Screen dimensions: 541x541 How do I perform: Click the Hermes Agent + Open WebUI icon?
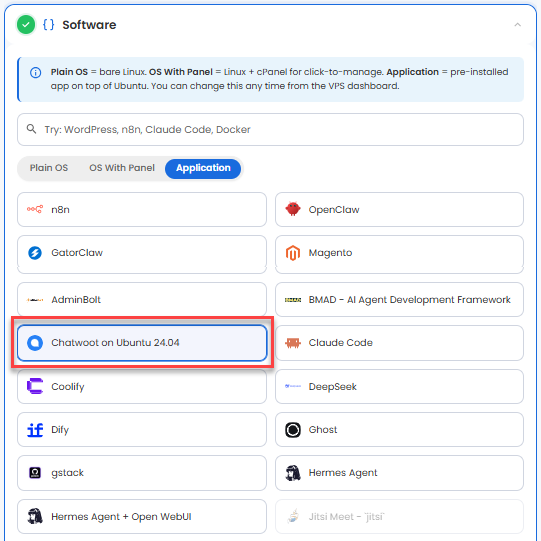click(x=35, y=516)
